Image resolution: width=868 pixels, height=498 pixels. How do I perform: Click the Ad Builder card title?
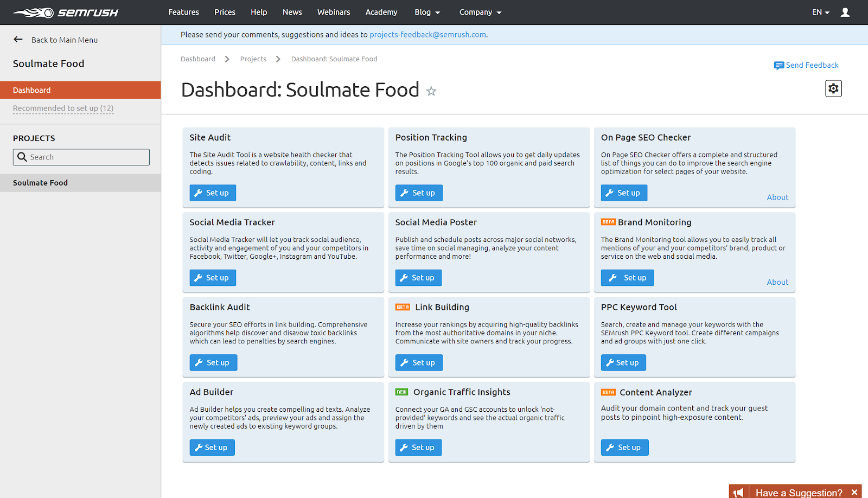(212, 392)
